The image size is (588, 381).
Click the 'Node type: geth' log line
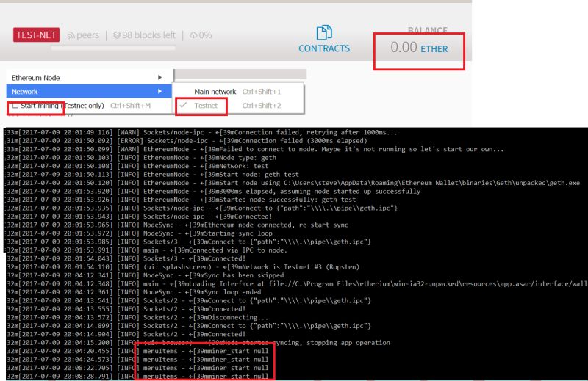pyautogui.click(x=141, y=158)
